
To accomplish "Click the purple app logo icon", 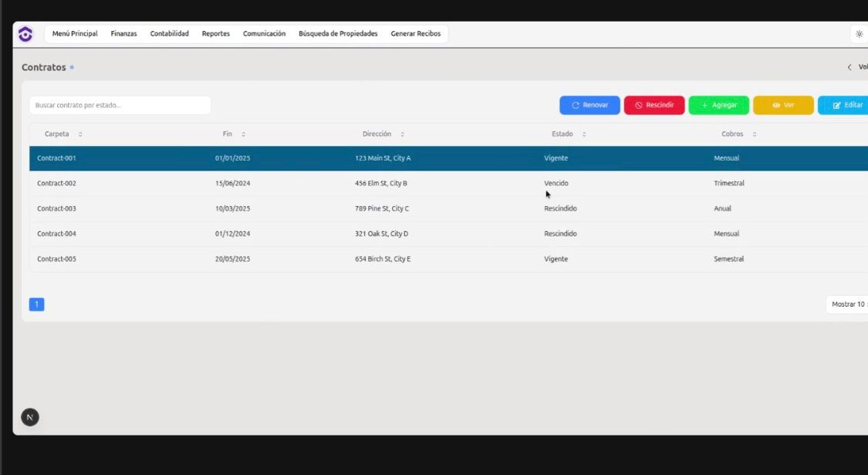I will pos(25,34).
